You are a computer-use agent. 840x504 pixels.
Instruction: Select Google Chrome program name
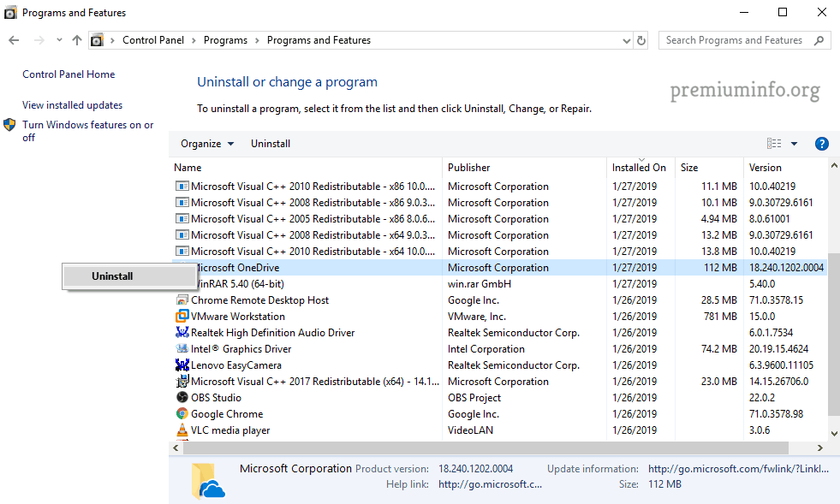tap(227, 414)
